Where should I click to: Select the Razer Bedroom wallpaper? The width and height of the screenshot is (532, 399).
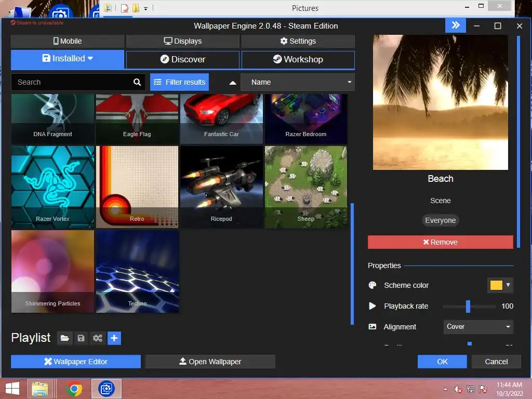[x=306, y=119]
